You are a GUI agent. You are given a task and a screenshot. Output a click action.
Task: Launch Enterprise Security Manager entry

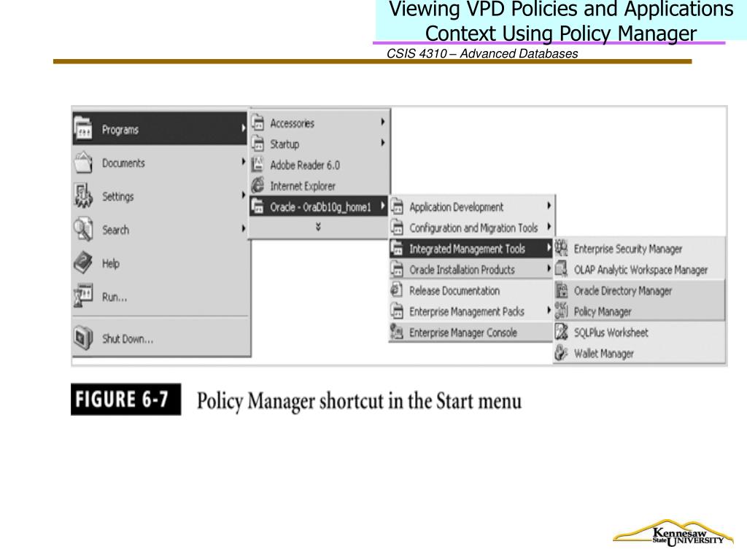(639, 249)
